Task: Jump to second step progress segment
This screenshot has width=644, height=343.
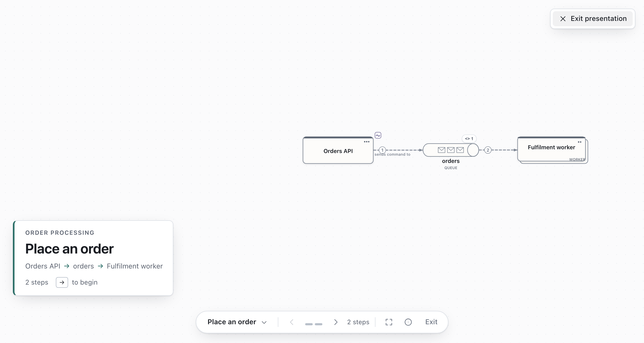Action: pos(319,324)
